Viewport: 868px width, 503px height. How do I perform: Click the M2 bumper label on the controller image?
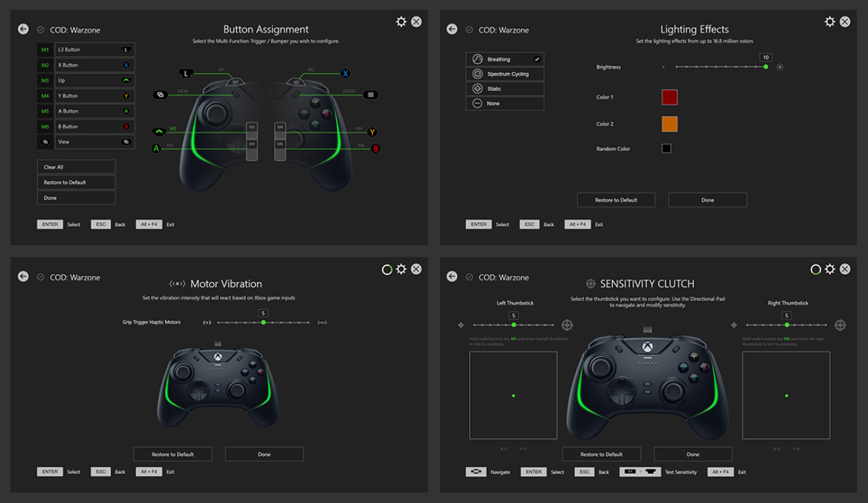point(297,82)
